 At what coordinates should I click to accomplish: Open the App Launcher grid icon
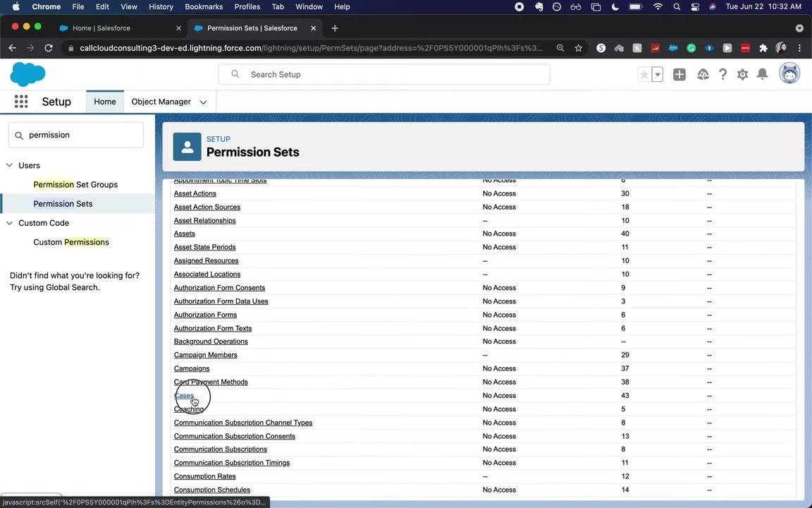click(x=21, y=102)
